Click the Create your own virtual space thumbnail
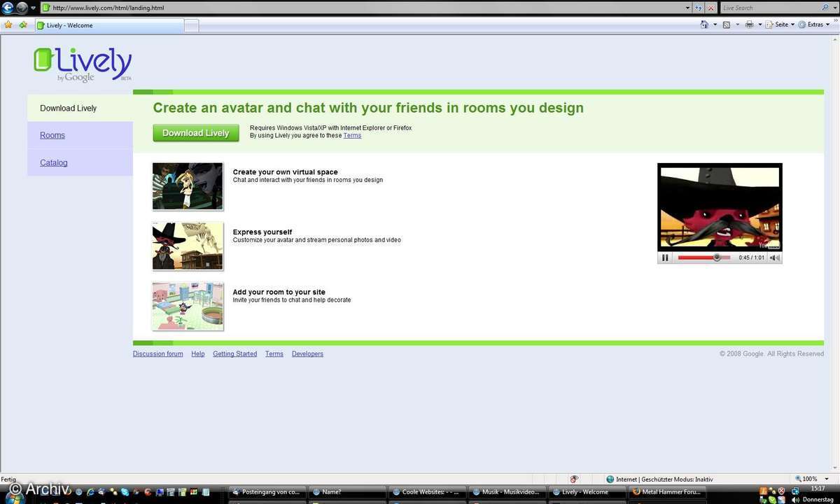This screenshot has height=504, width=840. click(188, 186)
